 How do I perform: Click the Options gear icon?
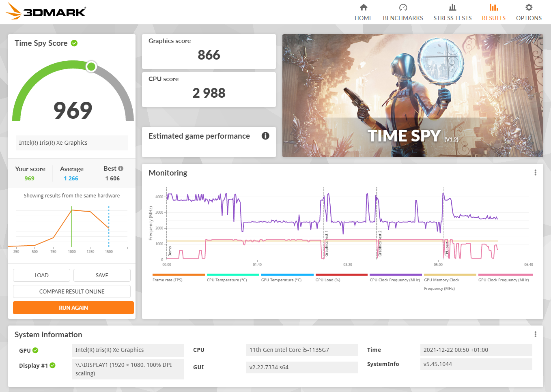pos(529,7)
